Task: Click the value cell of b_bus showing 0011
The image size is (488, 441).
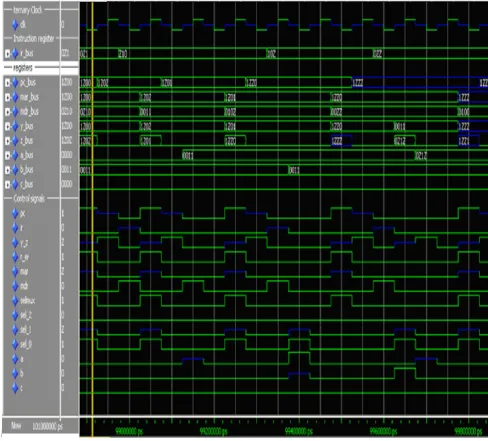Action: pos(67,170)
